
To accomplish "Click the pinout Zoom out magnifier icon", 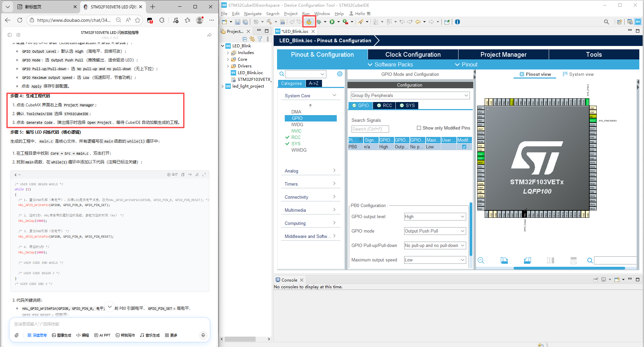I will pos(481,260).
